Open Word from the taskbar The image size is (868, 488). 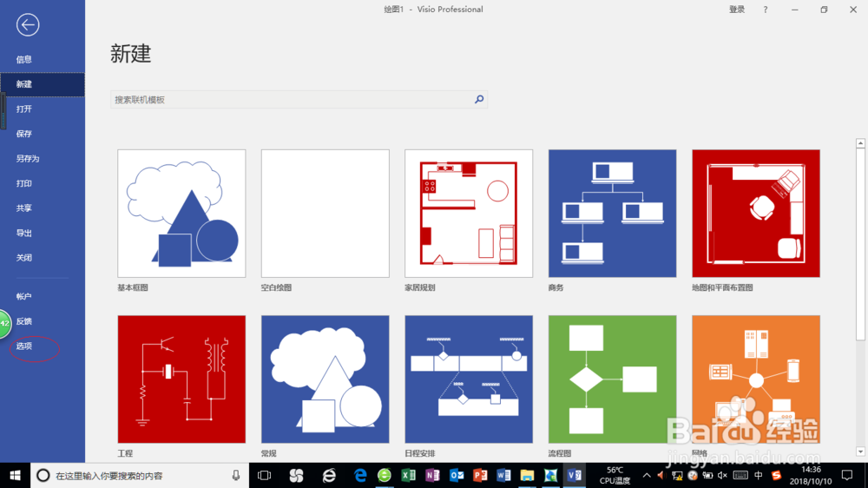[x=503, y=475]
